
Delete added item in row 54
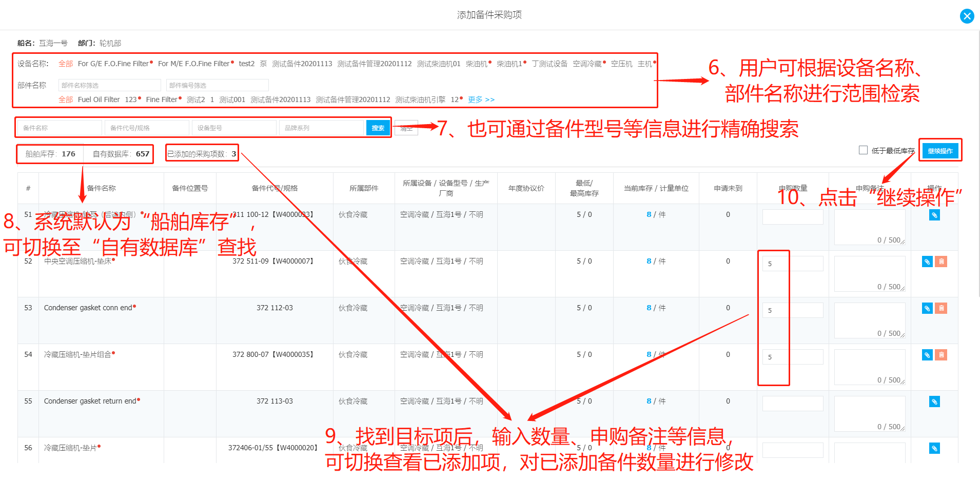coord(942,355)
